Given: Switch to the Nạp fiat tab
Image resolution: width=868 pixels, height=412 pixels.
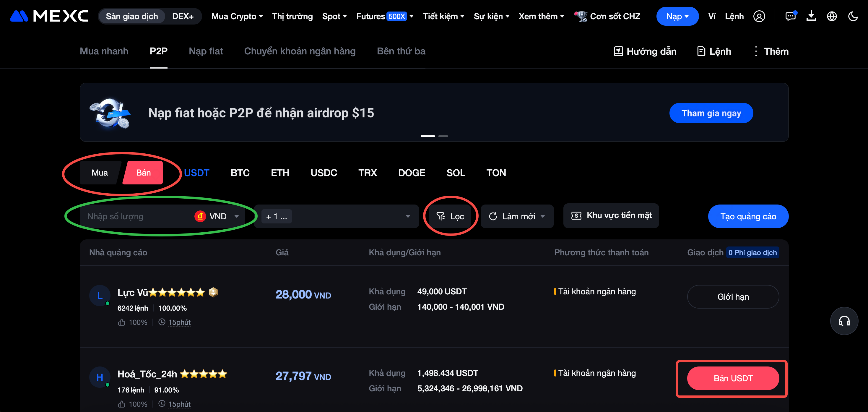Looking at the screenshot, I should [206, 51].
